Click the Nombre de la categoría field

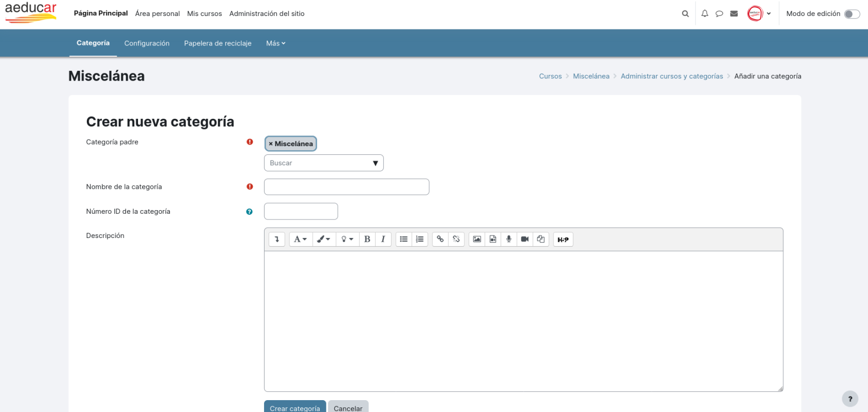pyautogui.click(x=347, y=187)
